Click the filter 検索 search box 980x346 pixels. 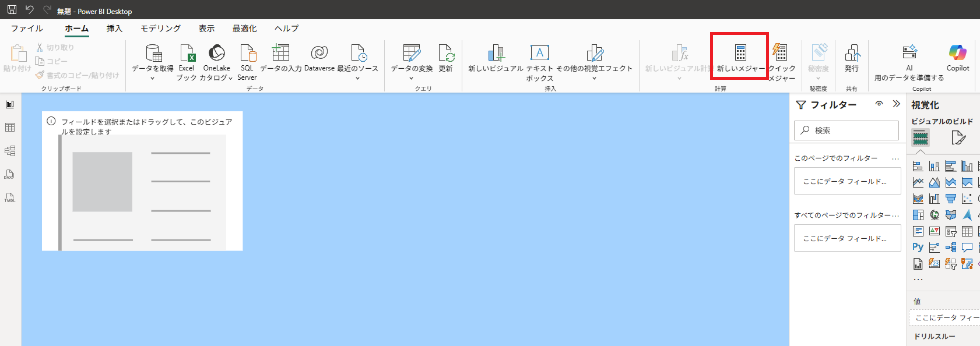coord(846,130)
